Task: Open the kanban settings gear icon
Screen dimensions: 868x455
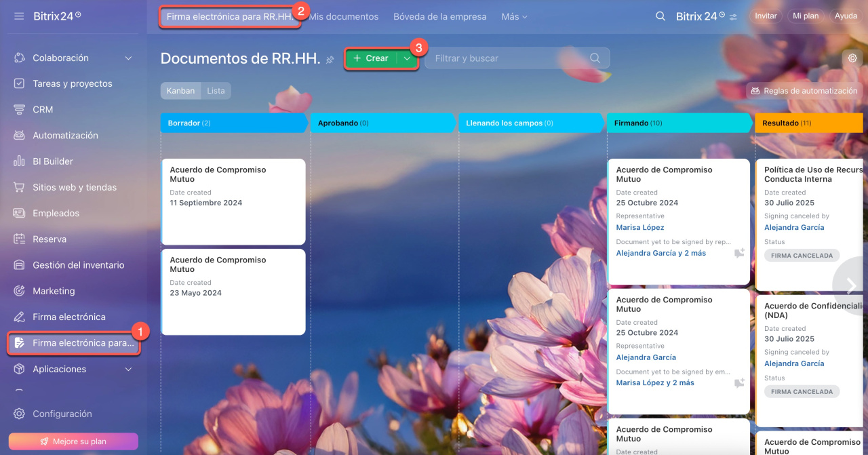Action: (x=852, y=58)
